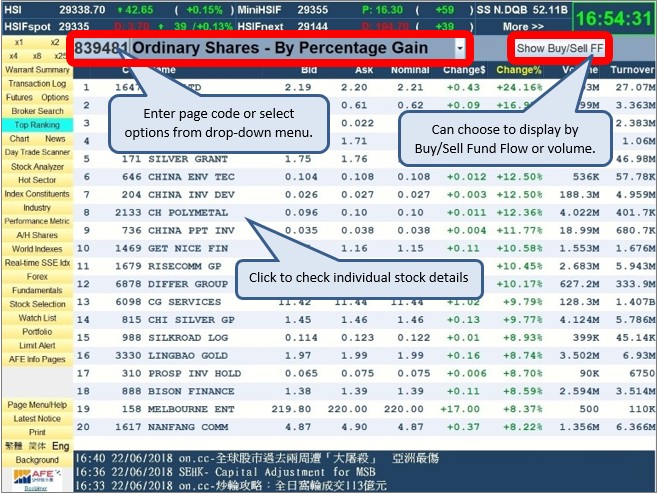Open Broker Search in the sidebar
This screenshot has width=658, height=494.
pyautogui.click(x=37, y=111)
